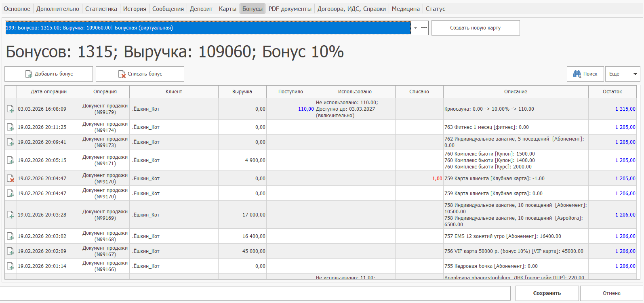Click Создать новую карту button
The height and width of the screenshot is (303, 644).
pyautogui.click(x=476, y=28)
